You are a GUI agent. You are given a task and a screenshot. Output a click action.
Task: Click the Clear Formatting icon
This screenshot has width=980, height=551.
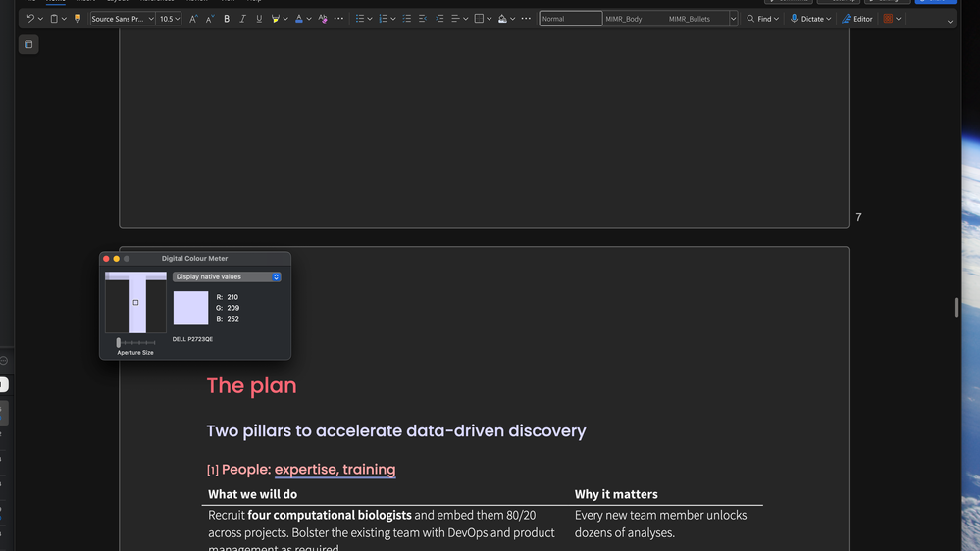coord(323,19)
